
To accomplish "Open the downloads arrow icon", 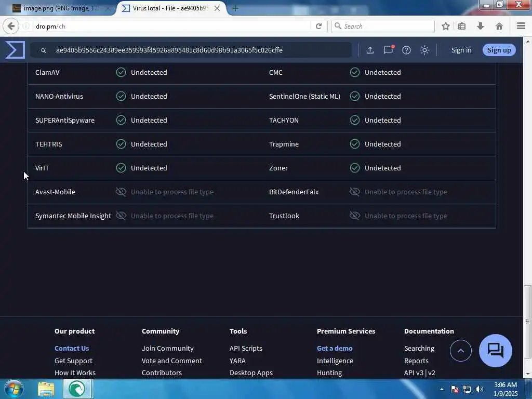I will coord(481,26).
